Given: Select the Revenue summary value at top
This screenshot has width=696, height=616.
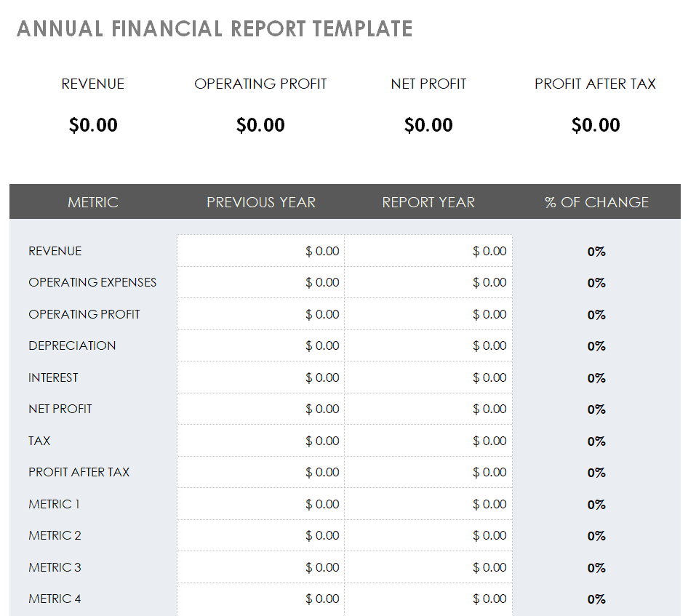Looking at the screenshot, I should (93, 125).
